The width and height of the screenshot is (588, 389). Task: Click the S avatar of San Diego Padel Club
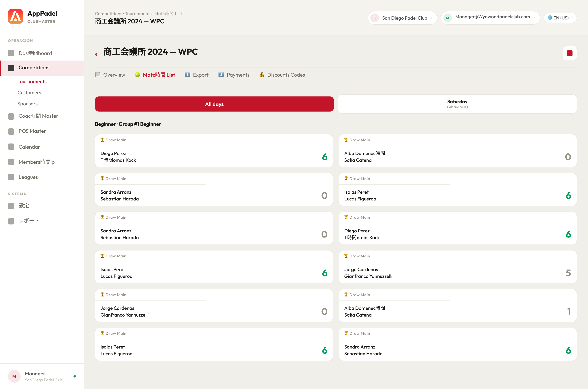374,18
